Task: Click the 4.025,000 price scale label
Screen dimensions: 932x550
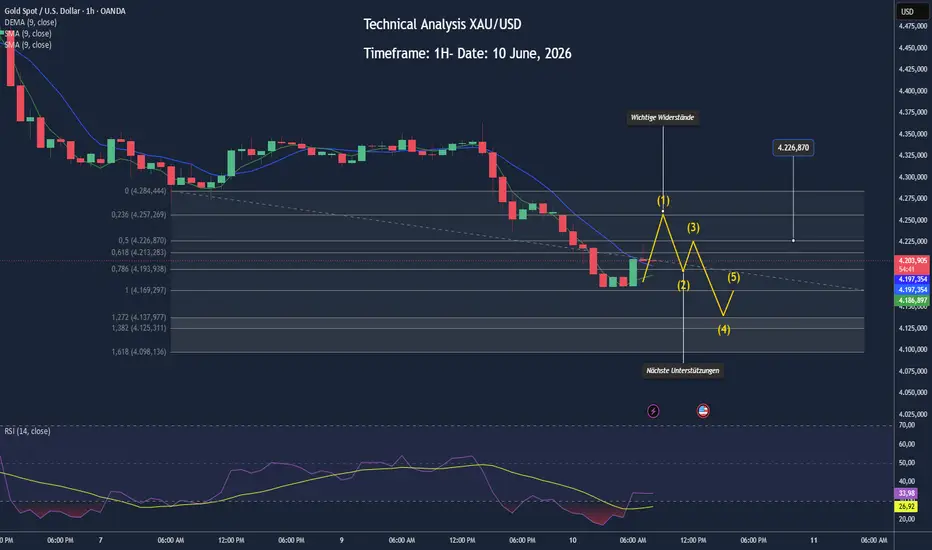Action: click(x=912, y=414)
